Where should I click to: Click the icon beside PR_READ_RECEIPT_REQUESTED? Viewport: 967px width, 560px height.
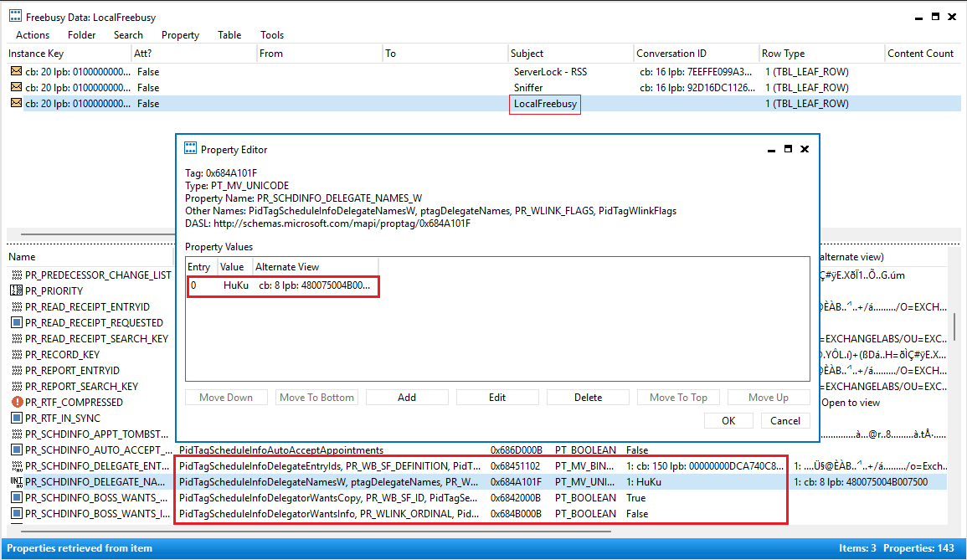[17, 323]
